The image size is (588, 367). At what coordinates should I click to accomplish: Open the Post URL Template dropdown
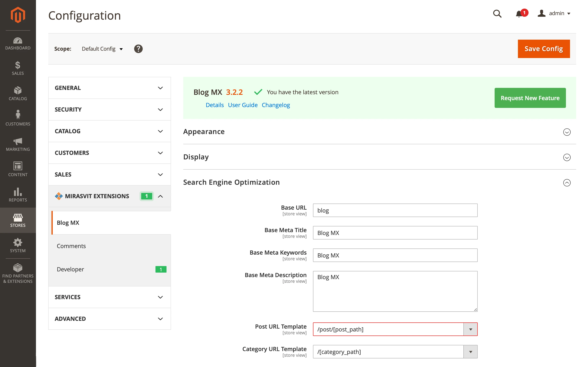pyautogui.click(x=470, y=329)
